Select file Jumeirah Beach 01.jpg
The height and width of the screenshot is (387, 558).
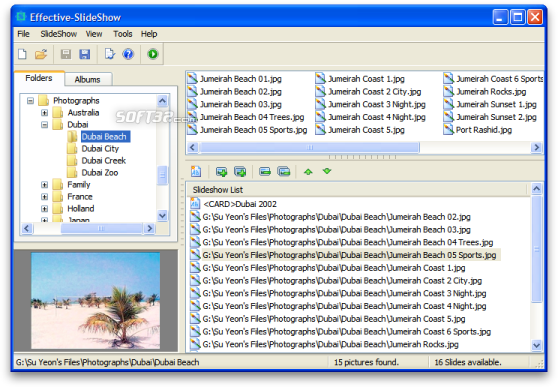click(241, 79)
